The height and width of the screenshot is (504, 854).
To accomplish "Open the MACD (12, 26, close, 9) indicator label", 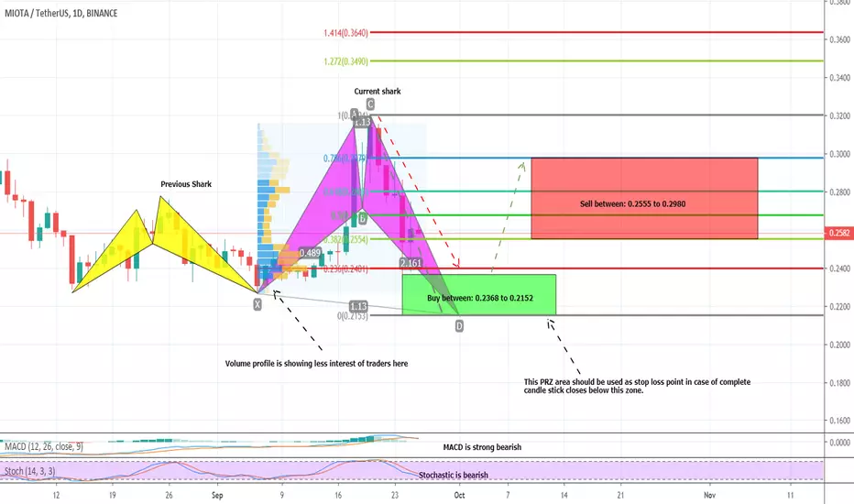I will [x=44, y=447].
